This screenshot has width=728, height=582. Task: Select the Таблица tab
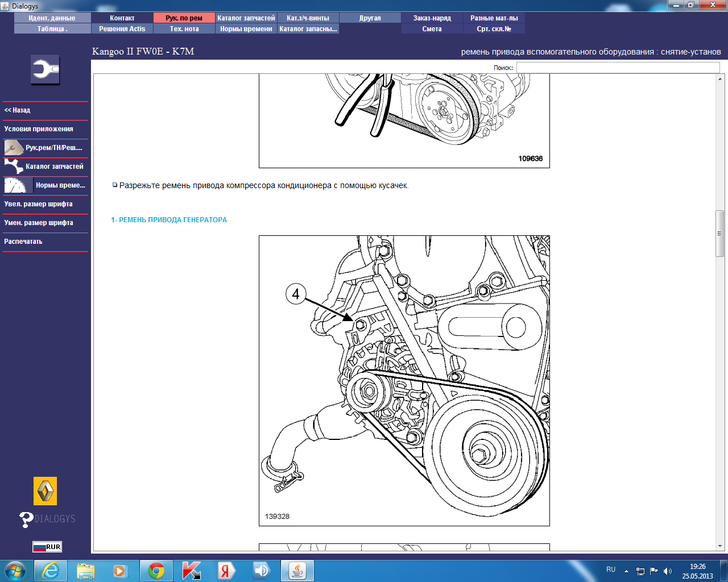[x=52, y=29]
